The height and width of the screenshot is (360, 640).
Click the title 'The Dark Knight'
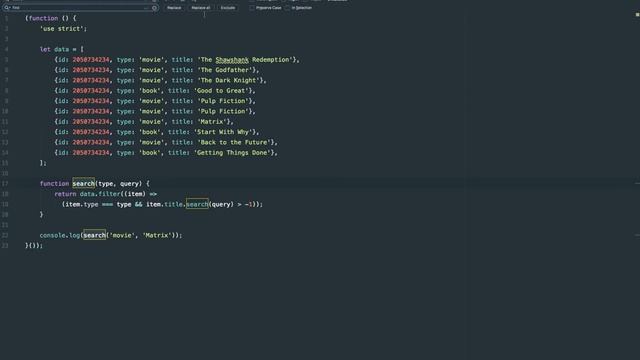point(228,80)
